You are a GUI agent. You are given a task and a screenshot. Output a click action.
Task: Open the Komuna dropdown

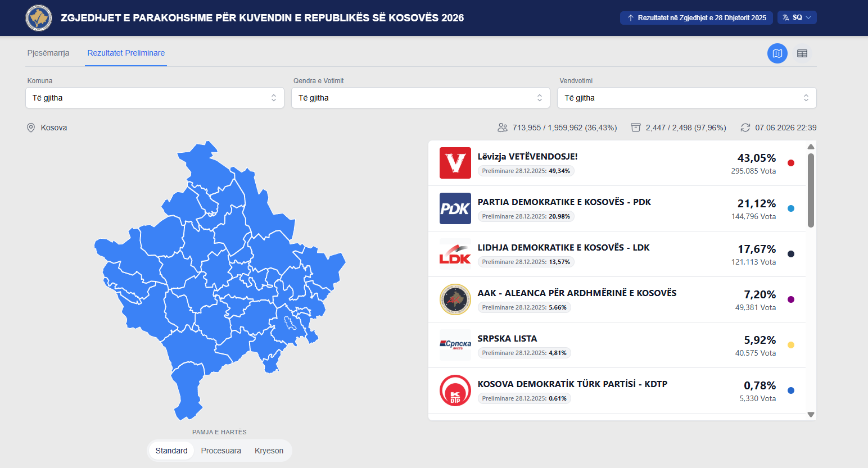tap(155, 98)
